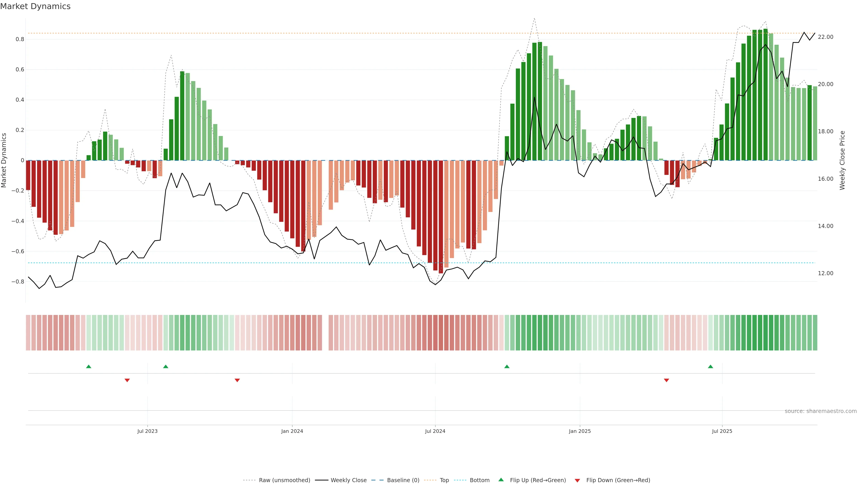Click the Market Dynamics chart title

35,6
